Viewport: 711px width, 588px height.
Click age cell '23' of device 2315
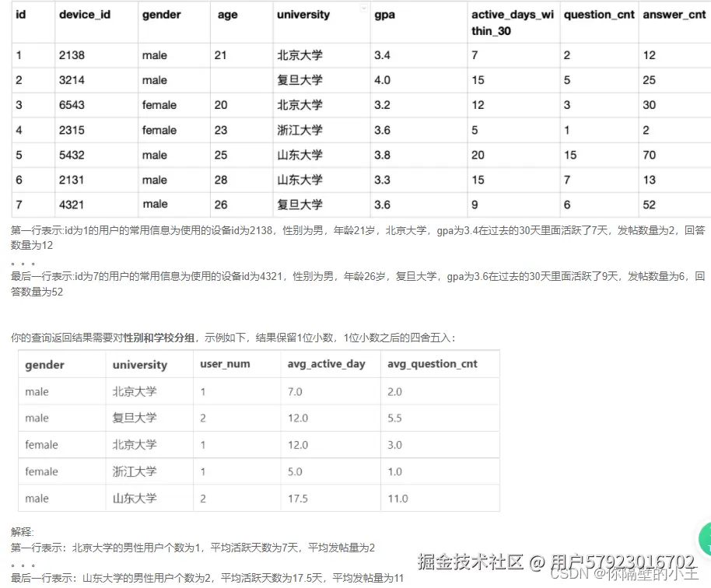point(221,130)
